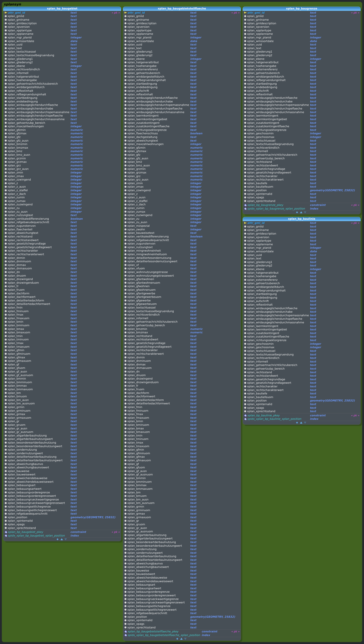Viewport: 364px width, 644px height.
Task: Select the xplan_bp_baugebietsteilflaeche table title bar
Action: pyautogui.click(x=182, y=9)
